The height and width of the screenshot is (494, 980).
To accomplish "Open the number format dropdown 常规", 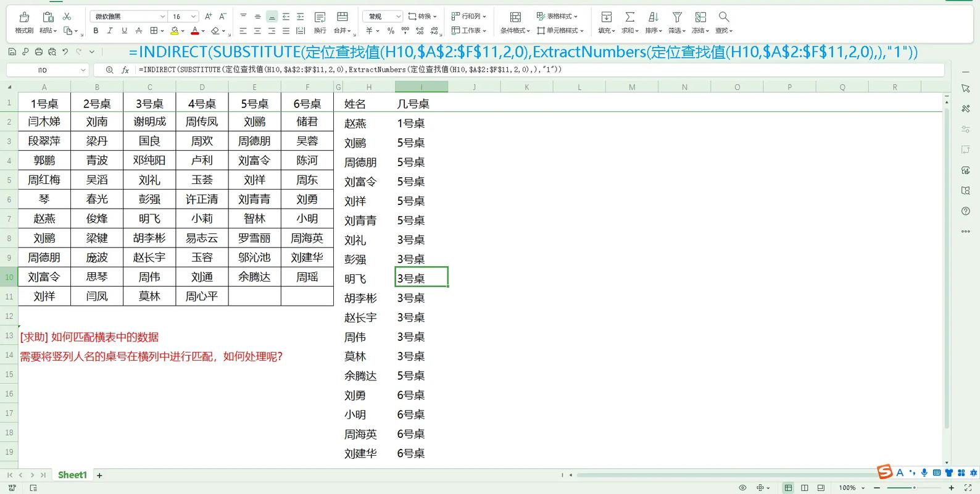I will 383,17.
